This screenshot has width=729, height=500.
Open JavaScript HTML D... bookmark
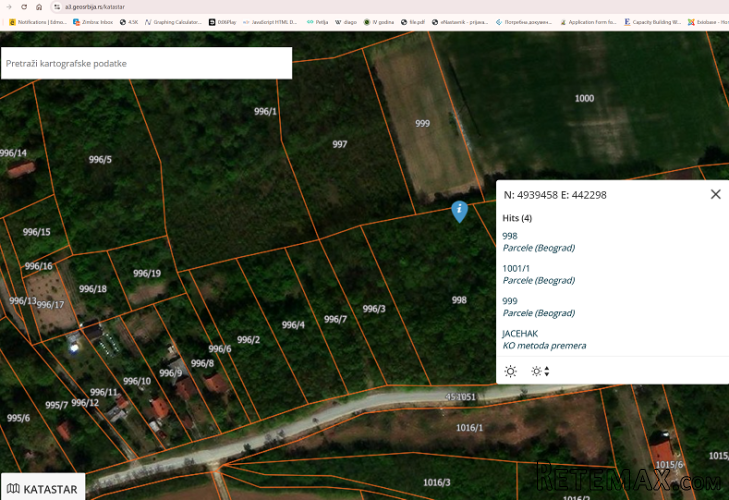point(270,22)
